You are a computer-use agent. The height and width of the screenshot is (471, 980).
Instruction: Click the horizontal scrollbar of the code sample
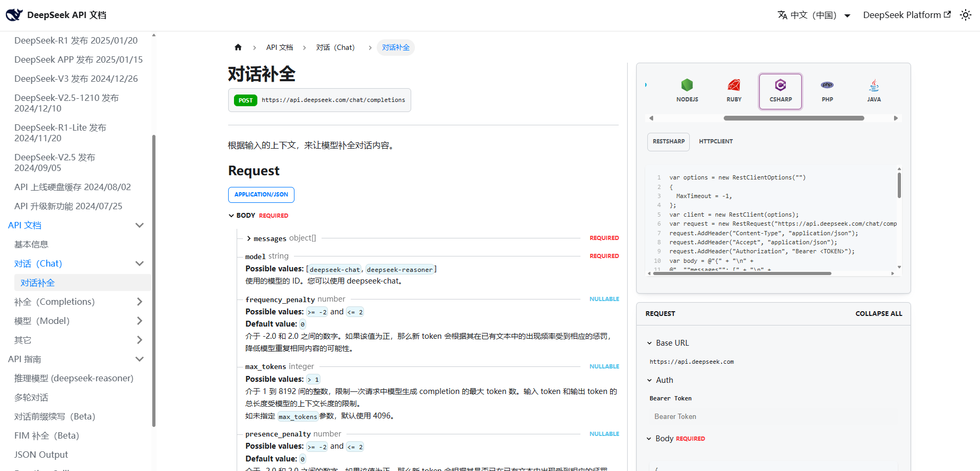[742, 273]
